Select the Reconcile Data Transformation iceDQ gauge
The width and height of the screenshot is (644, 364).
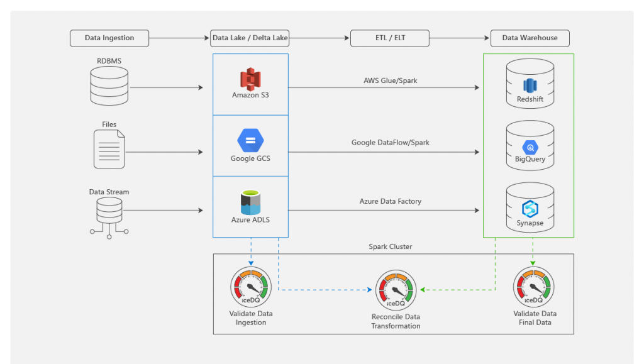[396, 290]
